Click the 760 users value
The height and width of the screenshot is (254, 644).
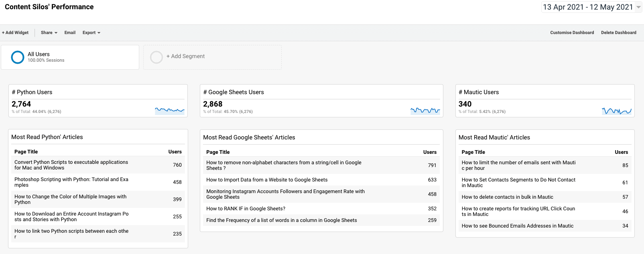pyautogui.click(x=177, y=165)
